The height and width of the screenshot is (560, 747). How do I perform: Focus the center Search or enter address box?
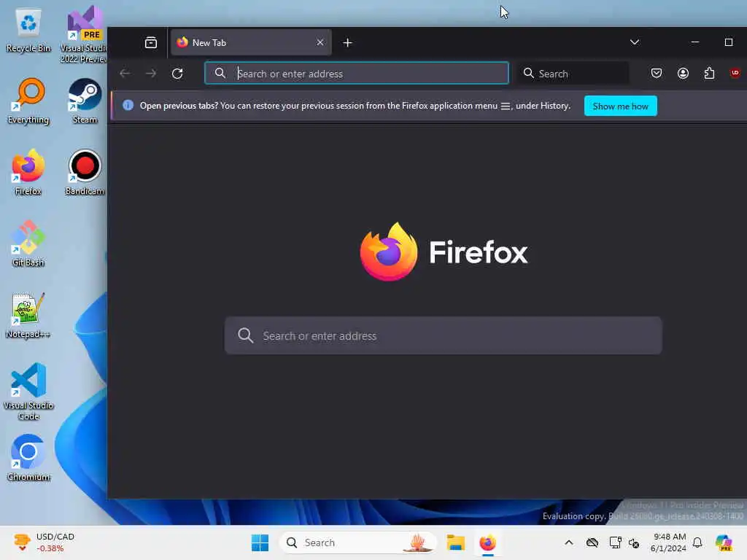click(443, 335)
